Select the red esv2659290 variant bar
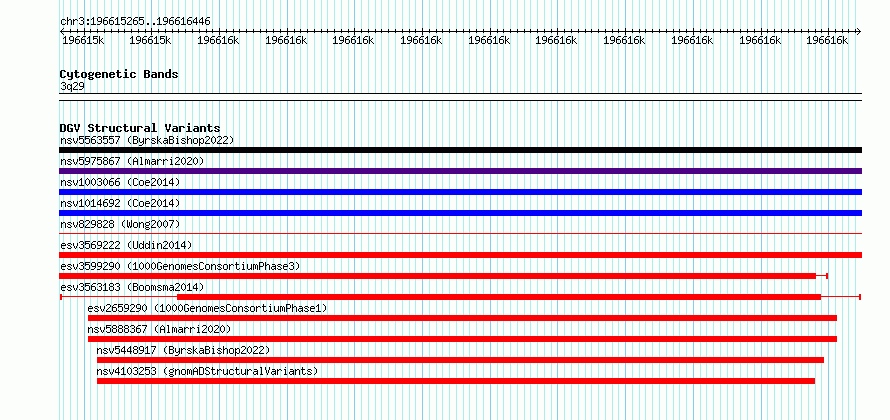 coord(462,318)
